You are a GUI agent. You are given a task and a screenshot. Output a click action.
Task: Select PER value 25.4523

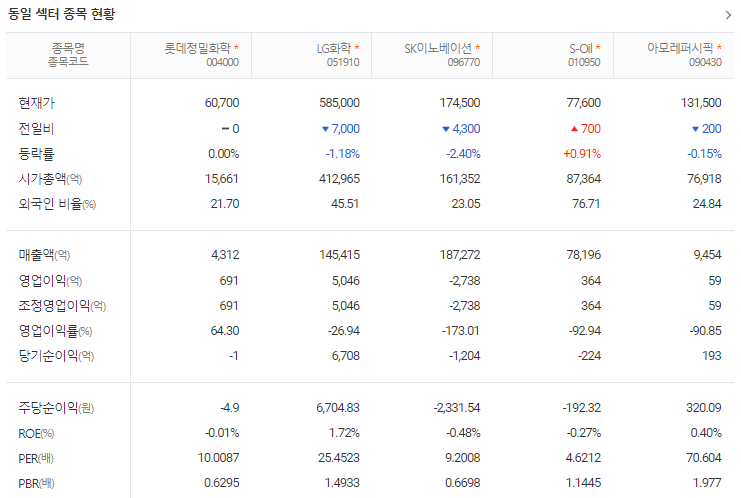point(339,458)
